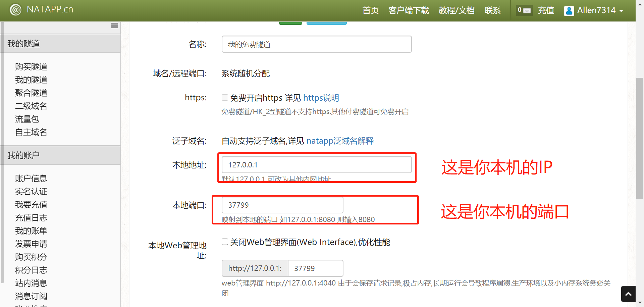Click the 名称 tunnel name input field
Screen dimensions: 644x307
317,44
